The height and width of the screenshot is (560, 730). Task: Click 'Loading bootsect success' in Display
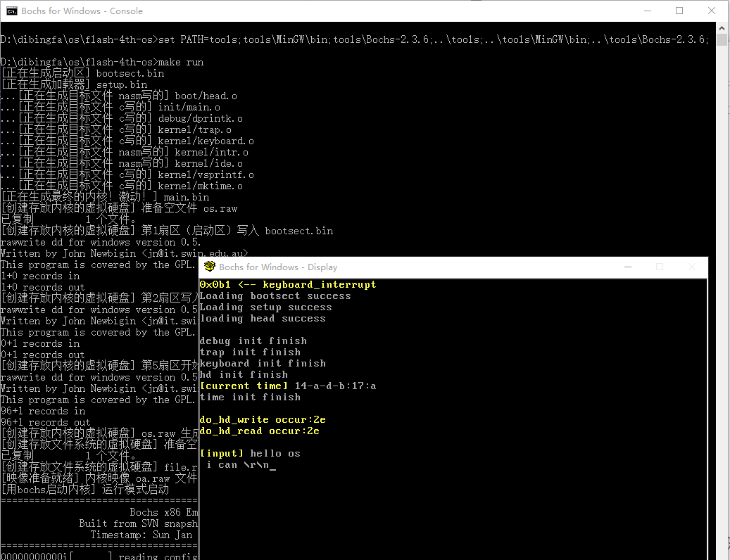[275, 295]
